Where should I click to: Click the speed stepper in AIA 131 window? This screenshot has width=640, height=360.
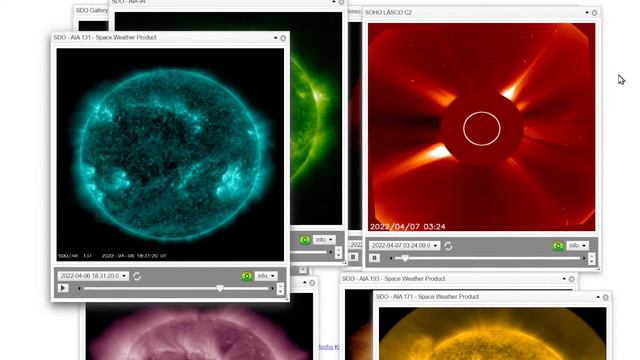[280, 289]
